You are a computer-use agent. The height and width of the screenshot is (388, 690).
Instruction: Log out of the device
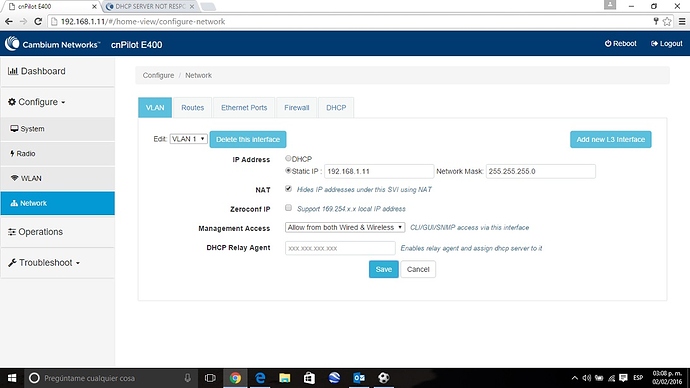tap(667, 44)
